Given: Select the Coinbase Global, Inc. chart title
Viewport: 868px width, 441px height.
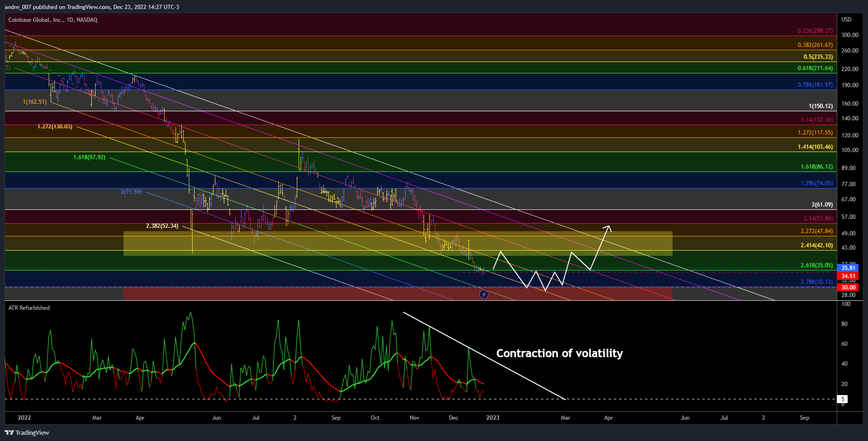Looking at the screenshot, I should (53, 20).
